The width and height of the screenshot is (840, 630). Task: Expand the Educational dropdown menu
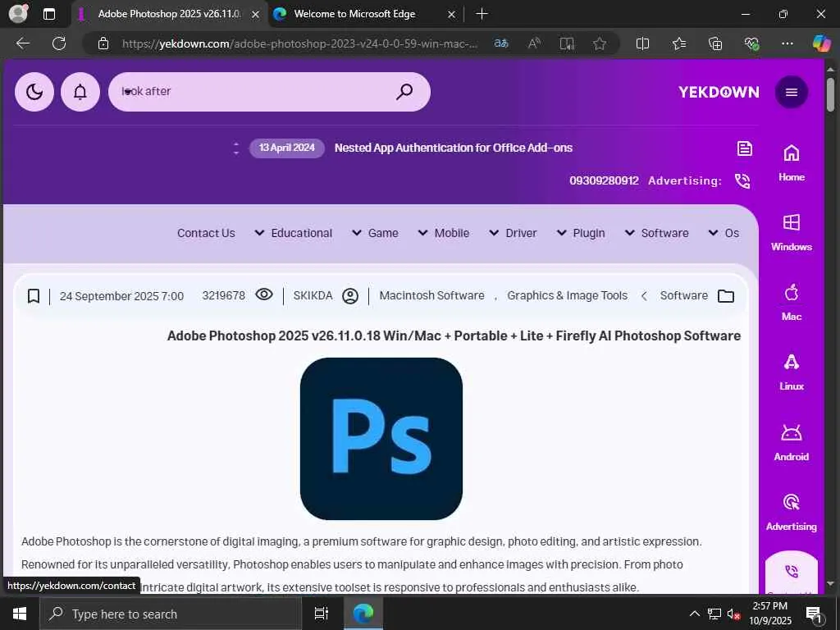pos(293,233)
